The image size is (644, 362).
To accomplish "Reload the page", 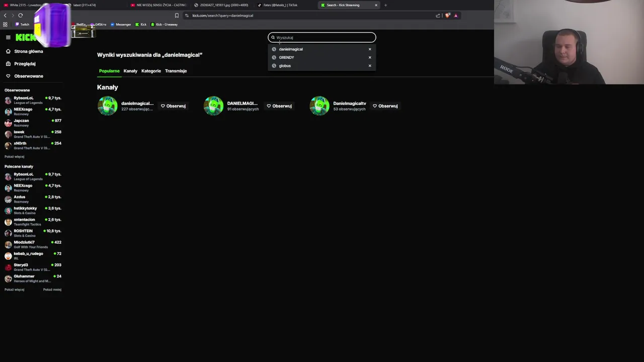I will (x=21, y=16).
